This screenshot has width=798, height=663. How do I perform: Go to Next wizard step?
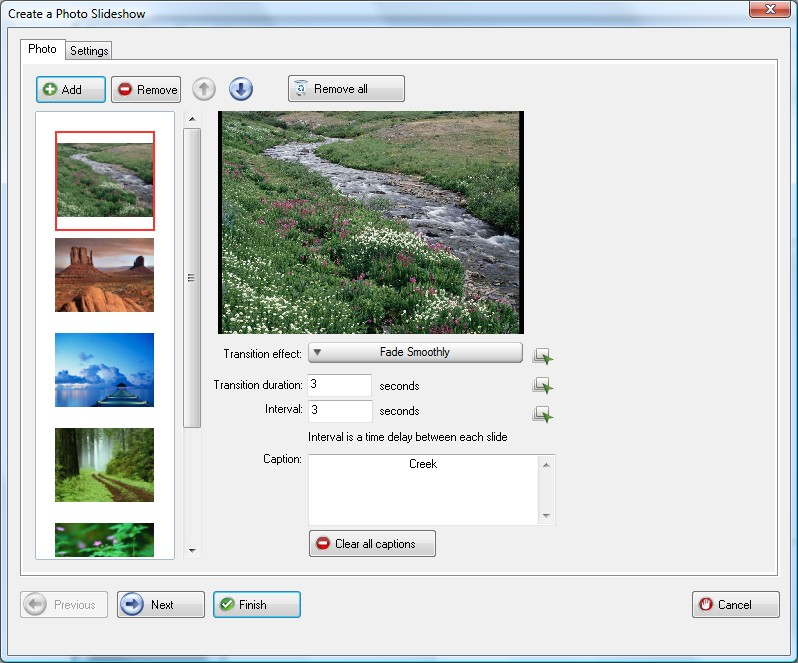pyautogui.click(x=161, y=604)
